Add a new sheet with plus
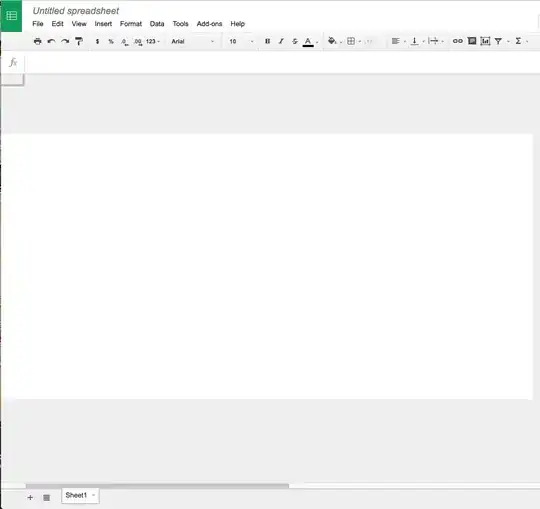 [x=30, y=497]
